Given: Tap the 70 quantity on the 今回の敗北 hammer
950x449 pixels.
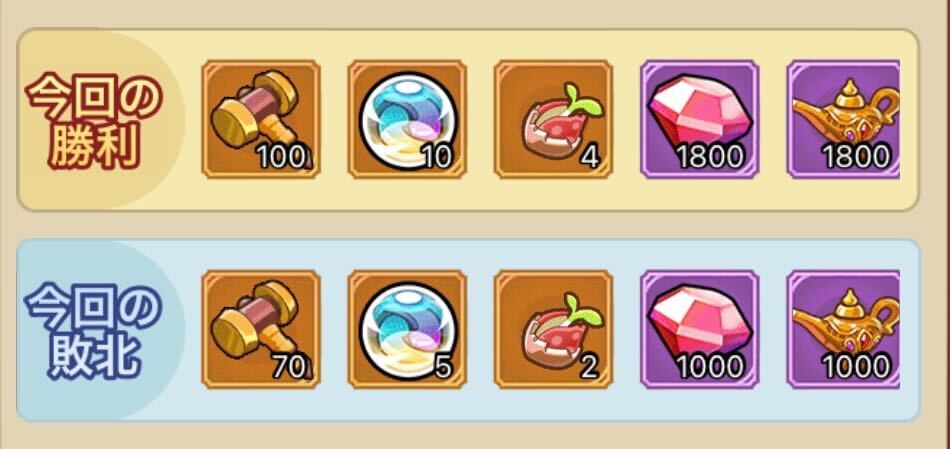Looking at the screenshot, I should (289, 367).
